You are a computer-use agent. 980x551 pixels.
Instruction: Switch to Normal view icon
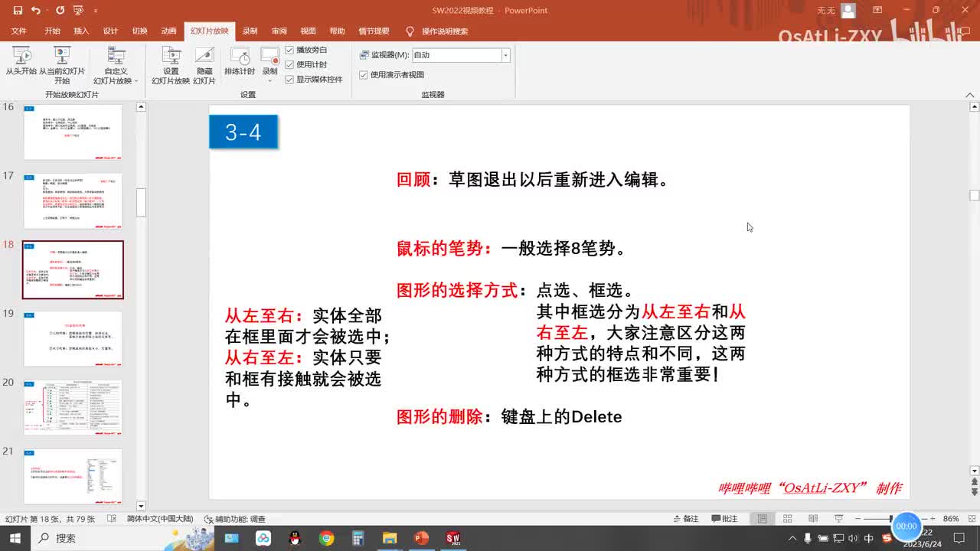pos(762,519)
